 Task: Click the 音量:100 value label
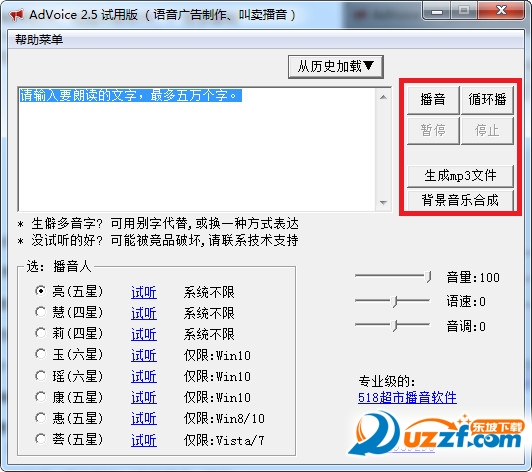(473, 278)
